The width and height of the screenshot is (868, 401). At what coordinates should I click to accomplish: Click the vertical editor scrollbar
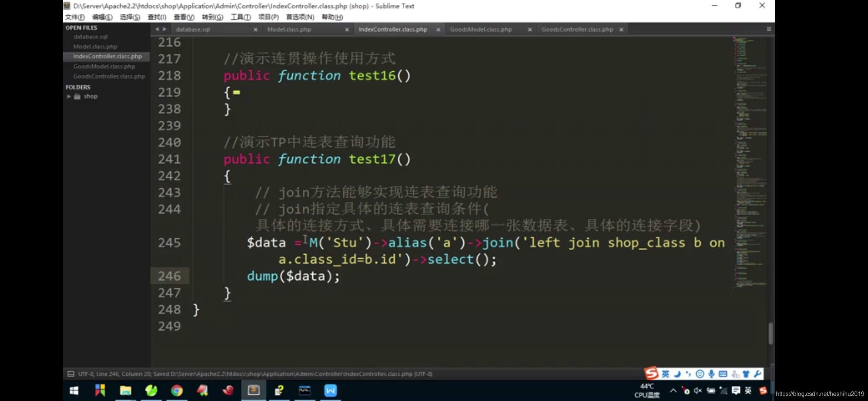pyautogui.click(x=771, y=333)
